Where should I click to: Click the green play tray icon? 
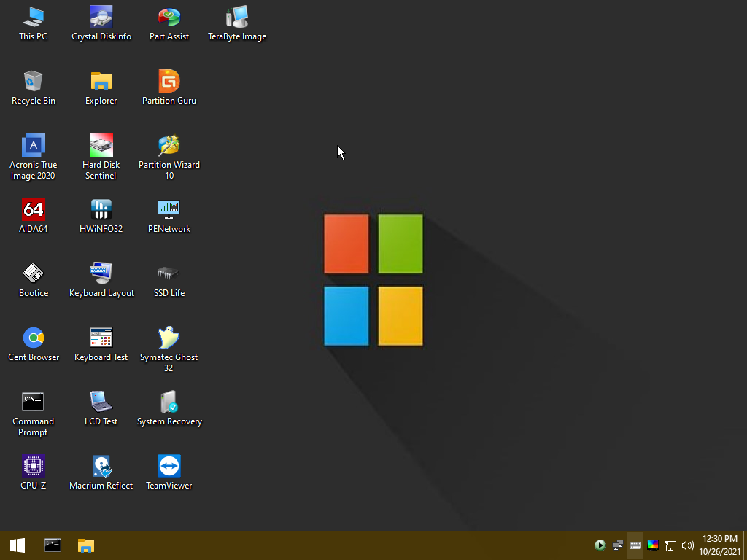point(600,545)
